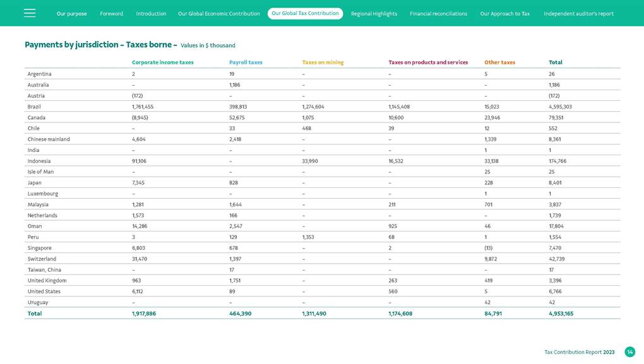Select the Our Global Tax Contribution tab
This screenshot has width=644, height=364.
305,13
